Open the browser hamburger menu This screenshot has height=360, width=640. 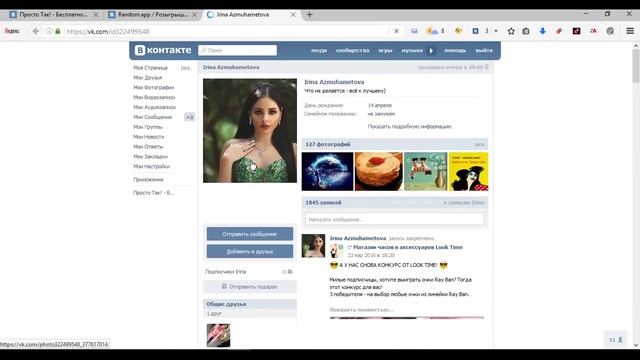[630, 31]
